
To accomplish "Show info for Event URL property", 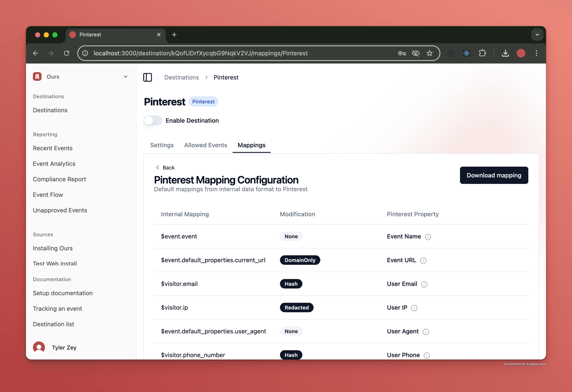I will click(x=423, y=261).
